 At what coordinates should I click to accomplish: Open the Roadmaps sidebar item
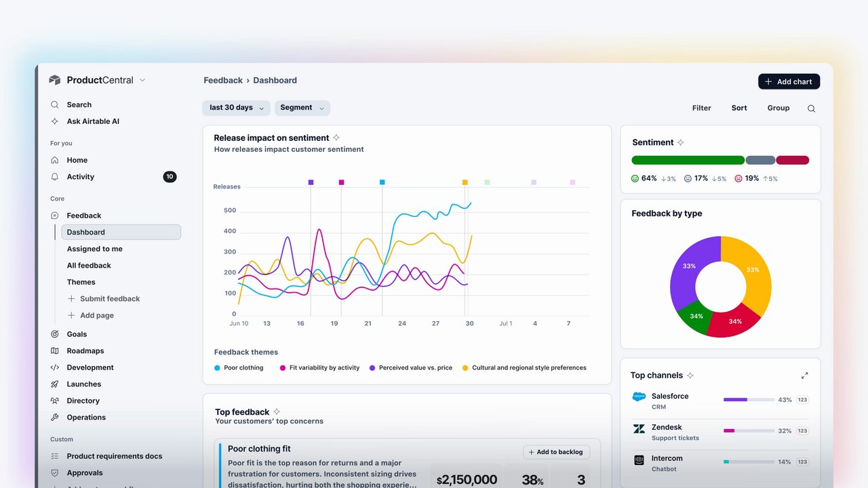click(x=85, y=351)
